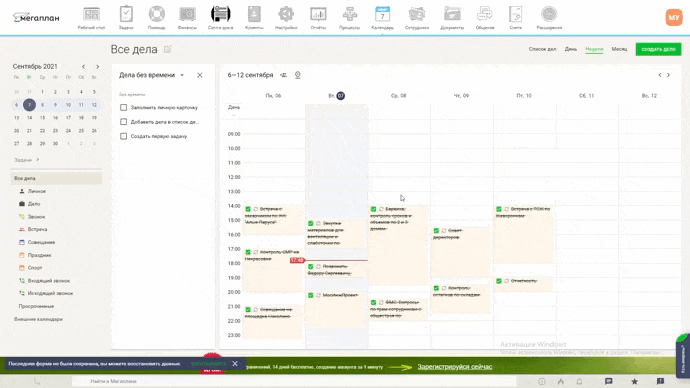Switch to Неделя view
The height and width of the screenshot is (388, 690).
[x=594, y=49]
